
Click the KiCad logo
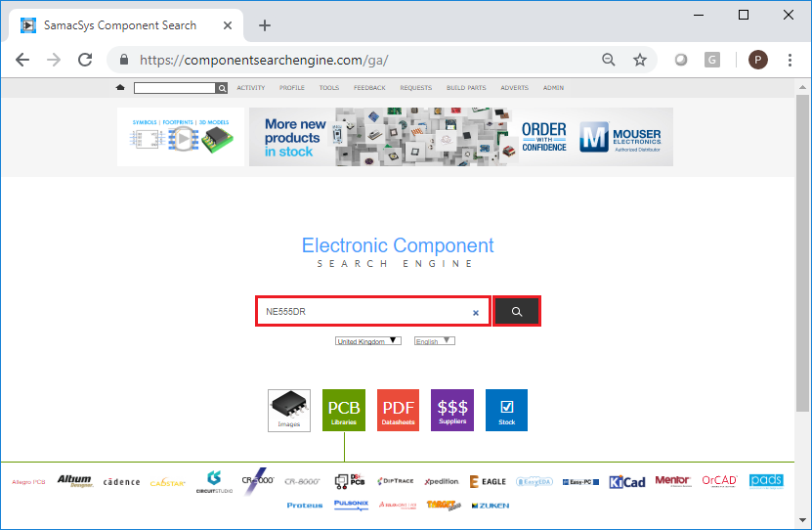627,481
